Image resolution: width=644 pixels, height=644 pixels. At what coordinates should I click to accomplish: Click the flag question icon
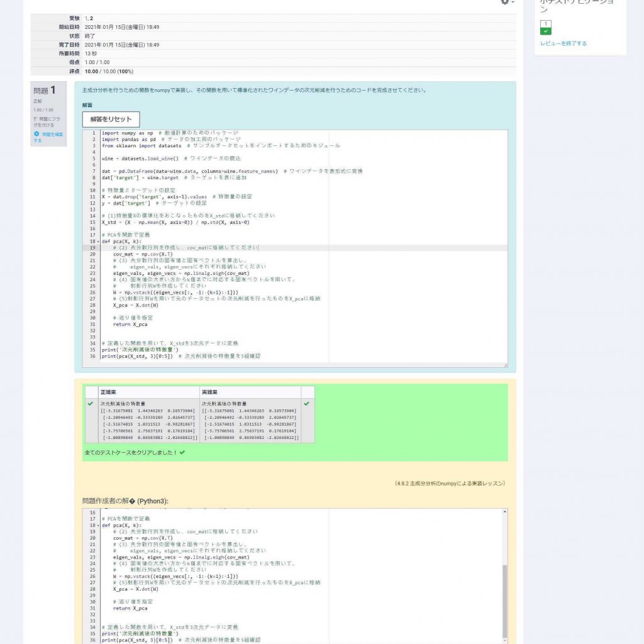click(x=36, y=119)
